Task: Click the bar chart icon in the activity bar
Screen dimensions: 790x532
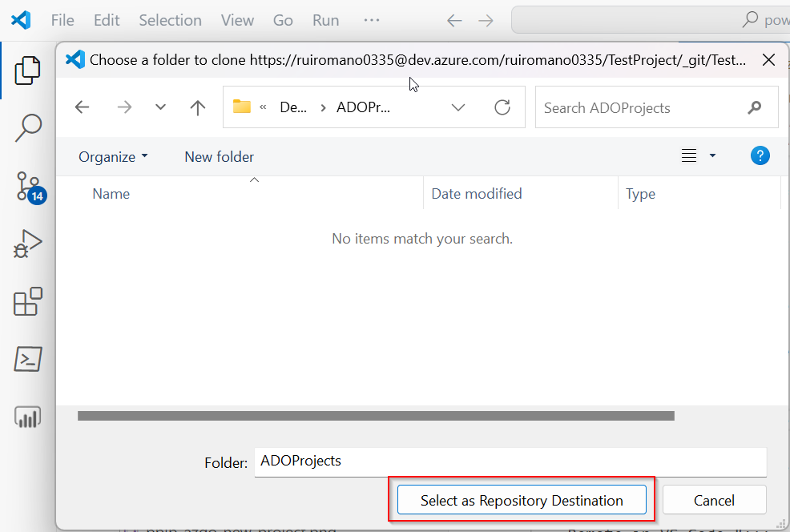Action: pos(27,417)
